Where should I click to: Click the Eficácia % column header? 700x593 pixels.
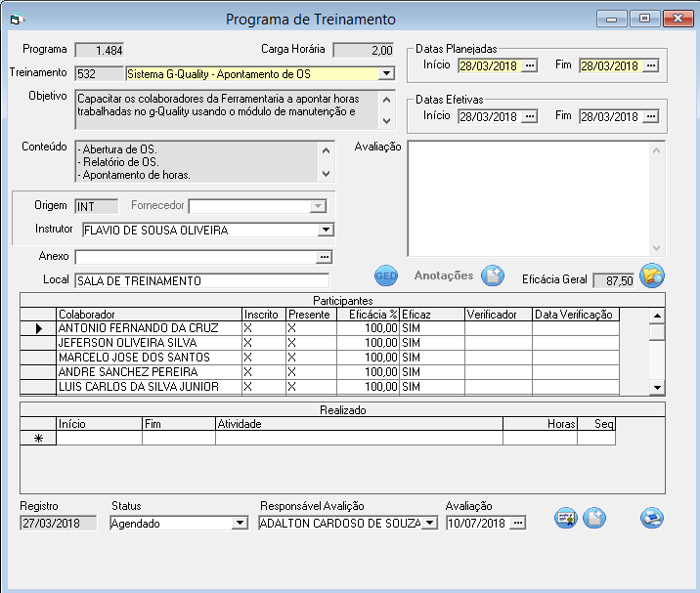click(368, 315)
